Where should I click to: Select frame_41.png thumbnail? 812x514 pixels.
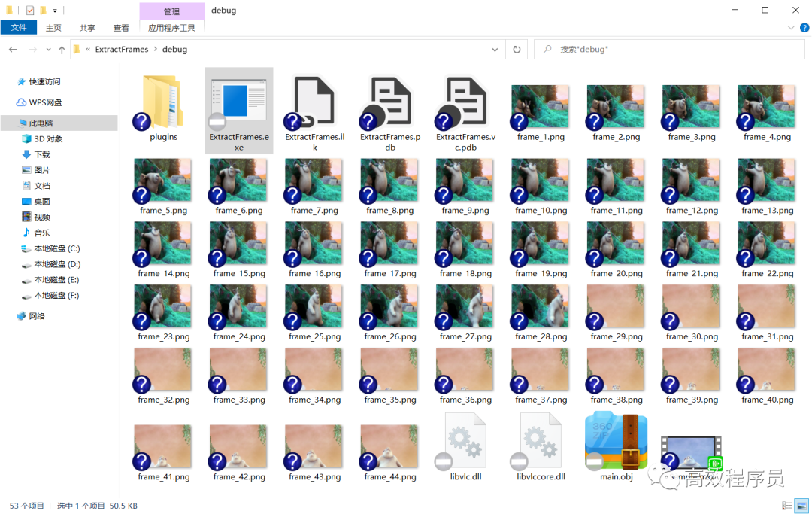point(162,446)
